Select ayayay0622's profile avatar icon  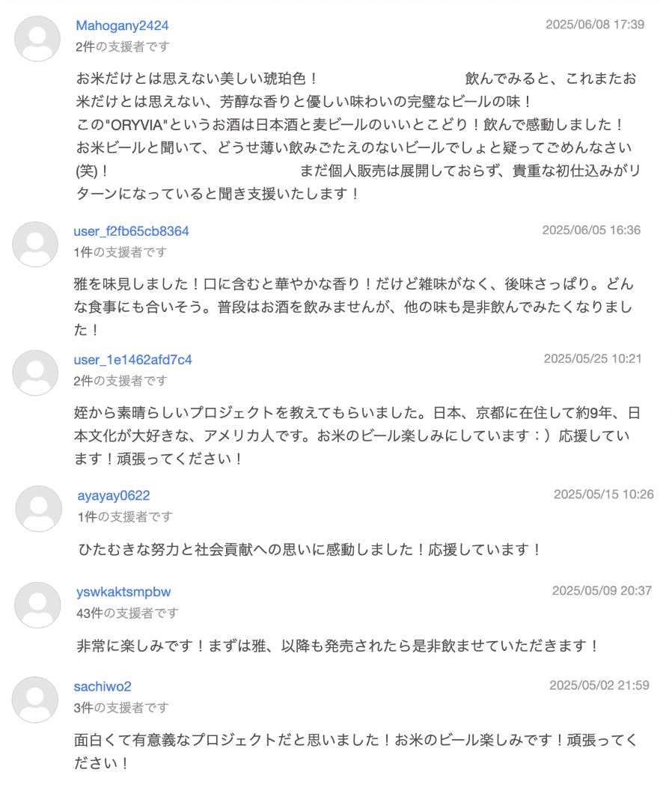[x=37, y=509]
